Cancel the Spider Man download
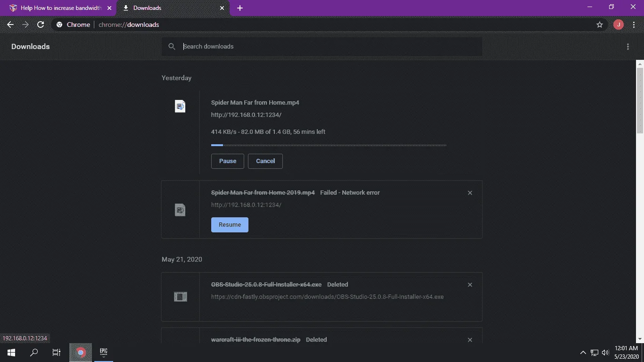644x362 pixels. 265,161
